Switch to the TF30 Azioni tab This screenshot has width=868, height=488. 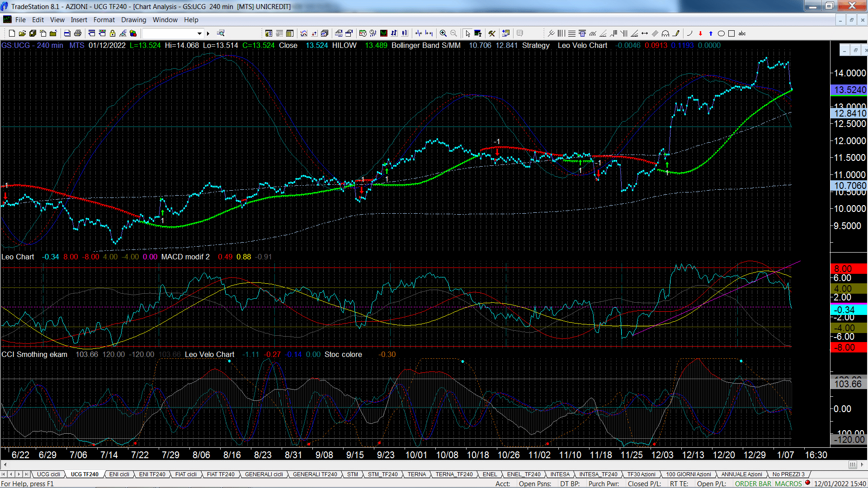641,474
